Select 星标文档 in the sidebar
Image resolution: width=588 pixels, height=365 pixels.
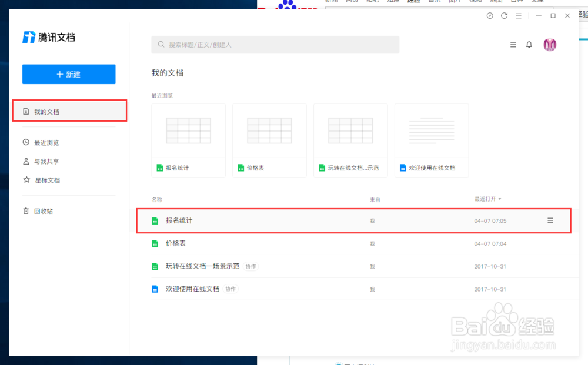point(46,180)
